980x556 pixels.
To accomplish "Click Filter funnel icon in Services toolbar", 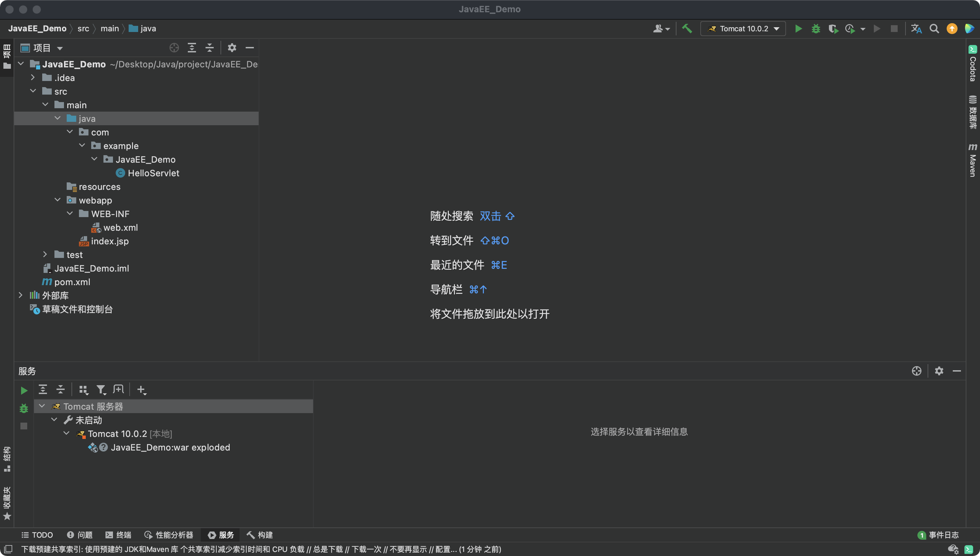I will click(x=101, y=390).
